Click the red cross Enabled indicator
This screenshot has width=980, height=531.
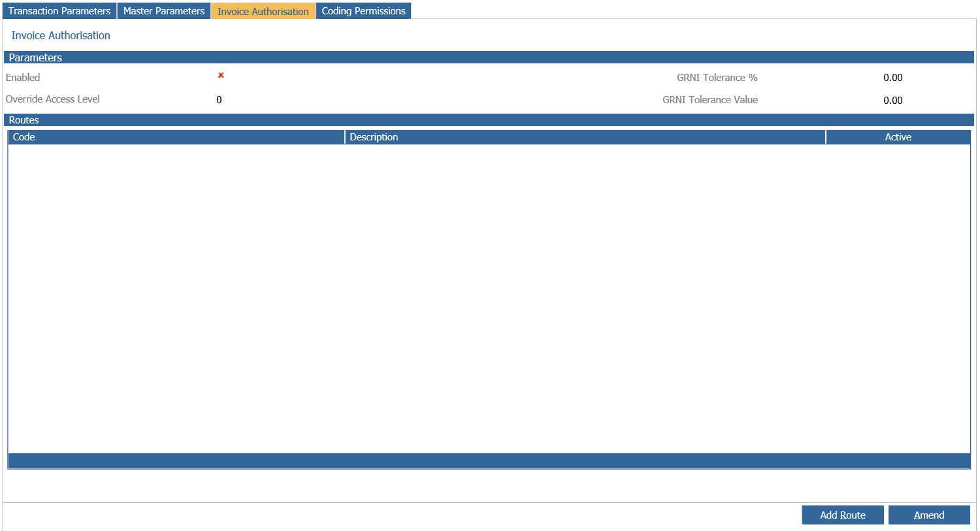pyautogui.click(x=221, y=75)
